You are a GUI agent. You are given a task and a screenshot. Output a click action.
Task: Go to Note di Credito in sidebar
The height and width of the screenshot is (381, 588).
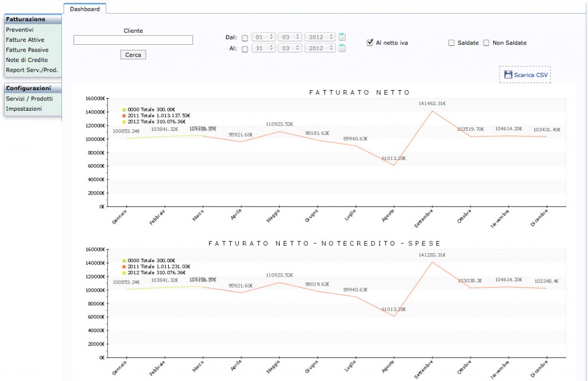(26, 60)
